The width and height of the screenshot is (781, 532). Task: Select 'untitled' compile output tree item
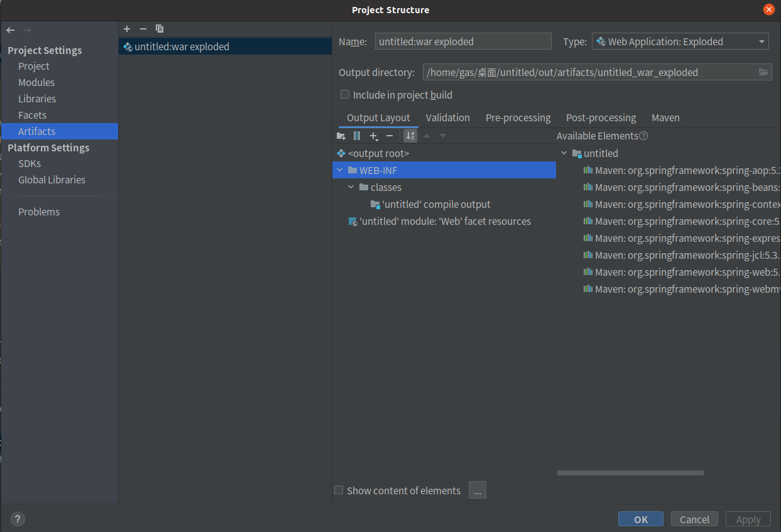tap(430, 204)
